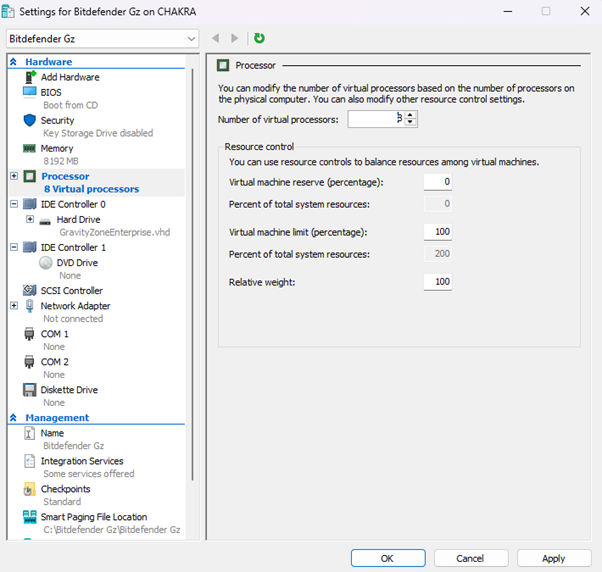Click the Virtual machine reserve percentage field
Image resolution: width=602 pixels, height=572 pixels.
click(x=437, y=182)
